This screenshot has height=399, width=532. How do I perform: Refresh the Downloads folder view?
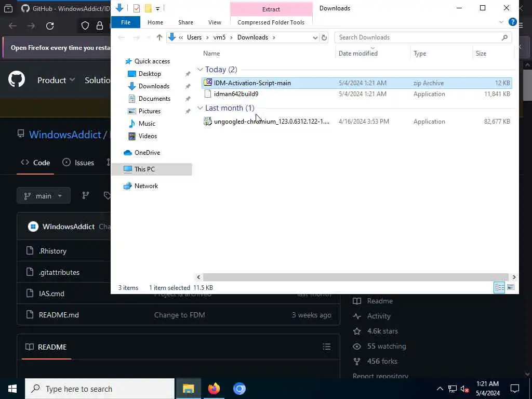324,37
